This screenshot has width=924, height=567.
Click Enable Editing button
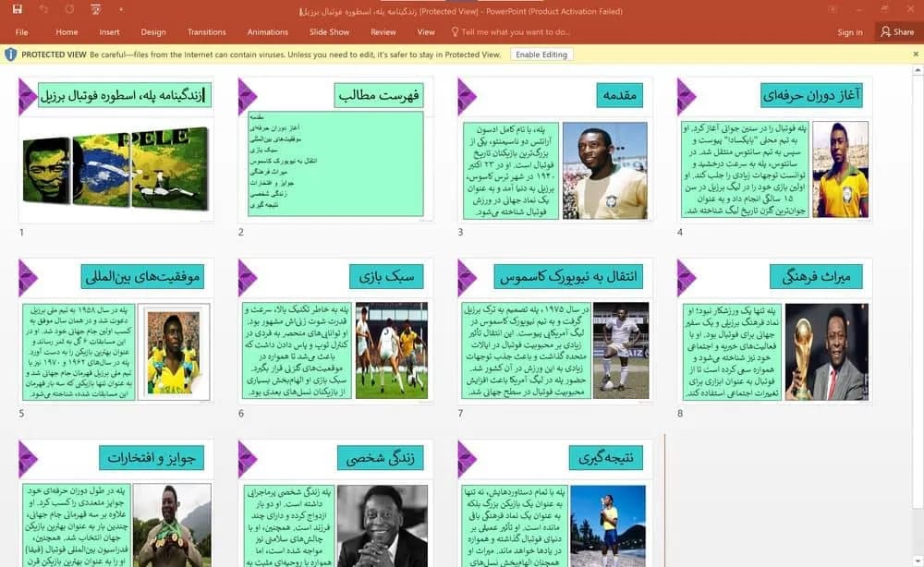pyautogui.click(x=541, y=54)
